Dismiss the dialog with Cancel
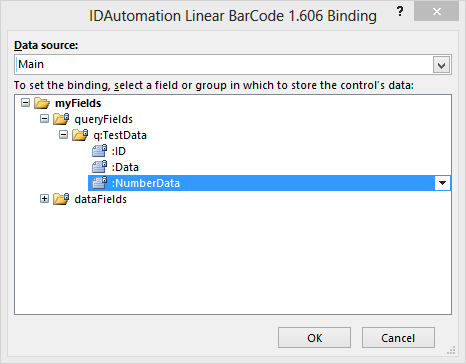This screenshot has width=466, height=364. click(398, 338)
